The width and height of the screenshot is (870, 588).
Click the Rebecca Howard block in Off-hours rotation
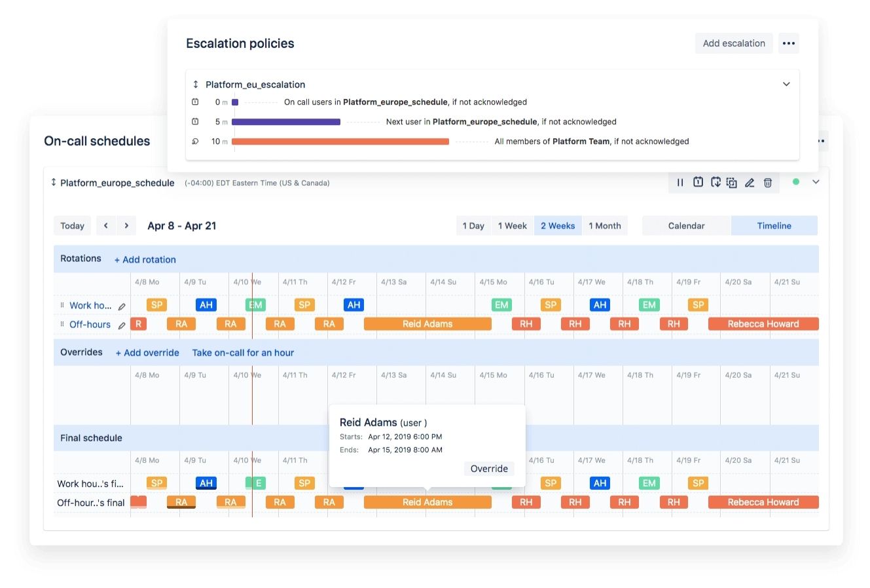click(x=763, y=324)
